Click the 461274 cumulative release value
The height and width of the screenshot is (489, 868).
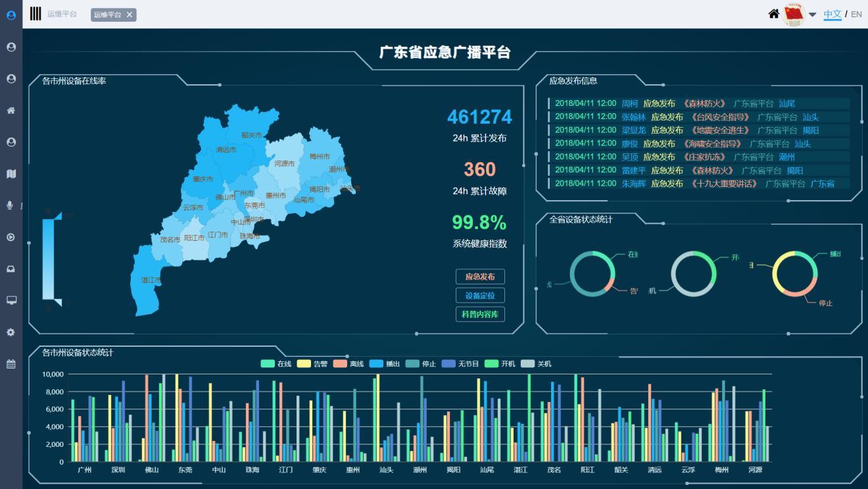(x=479, y=116)
